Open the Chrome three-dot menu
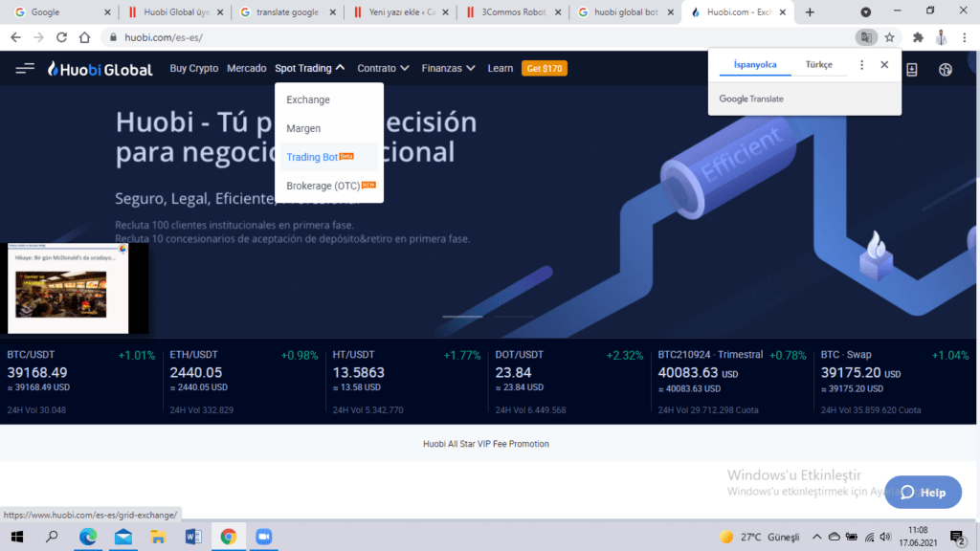980x551 pixels. (x=965, y=37)
